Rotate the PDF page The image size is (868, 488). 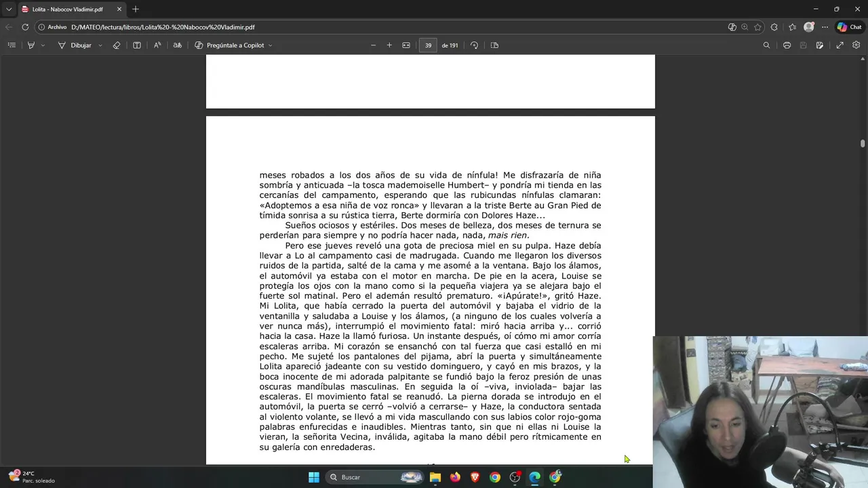point(474,45)
